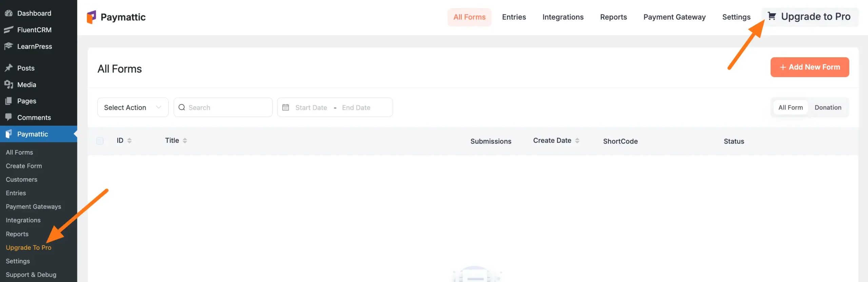Click the search magnifier icon
The width and height of the screenshot is (868, 282).
(x=182, y=107)
